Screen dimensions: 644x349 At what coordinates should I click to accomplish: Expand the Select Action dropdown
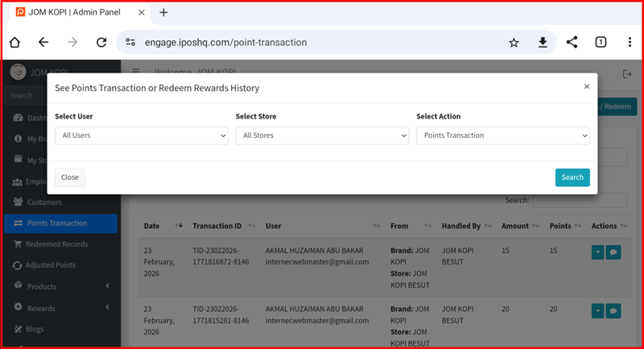[503, 135]
